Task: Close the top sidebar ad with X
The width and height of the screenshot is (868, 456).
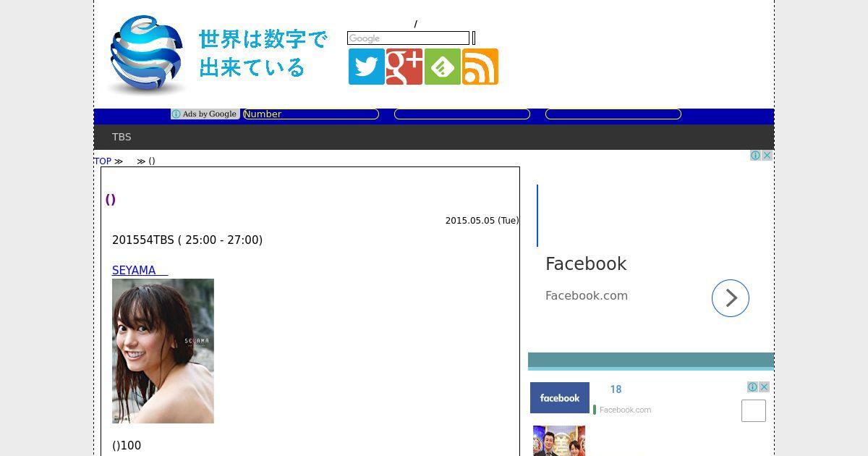Action: (x=767, y=156)
